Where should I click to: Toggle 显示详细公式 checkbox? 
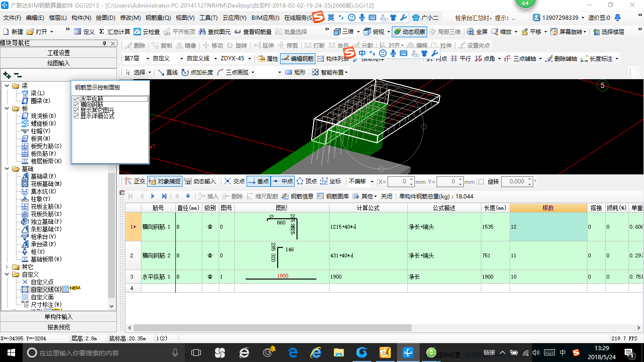(76, 116)
